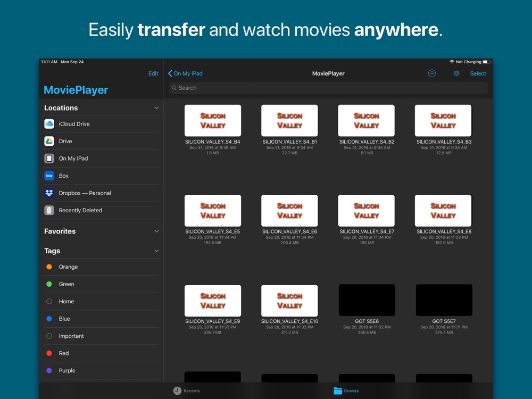Open SILICON_VALLEY_S4_B2 thumbnail

coord(367,120)
